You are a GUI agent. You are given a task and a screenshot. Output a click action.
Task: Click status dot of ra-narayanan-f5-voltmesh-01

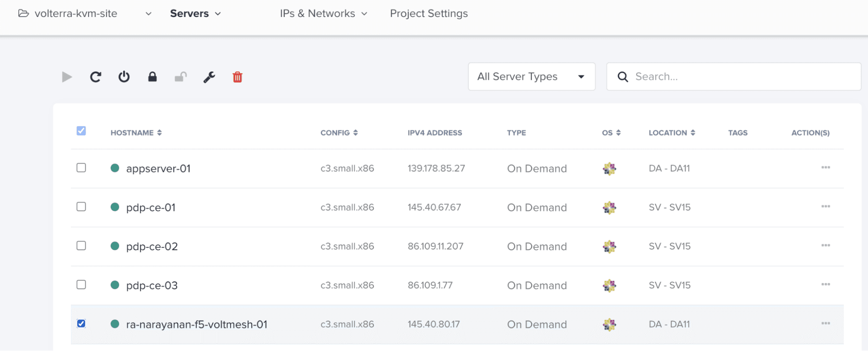115,324
